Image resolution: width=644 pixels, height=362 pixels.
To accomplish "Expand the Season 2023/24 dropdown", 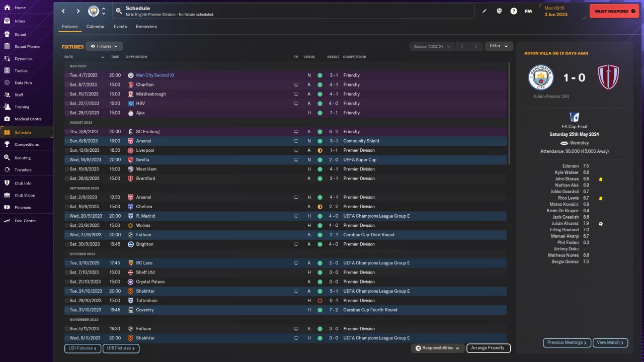I will [432, 47].
